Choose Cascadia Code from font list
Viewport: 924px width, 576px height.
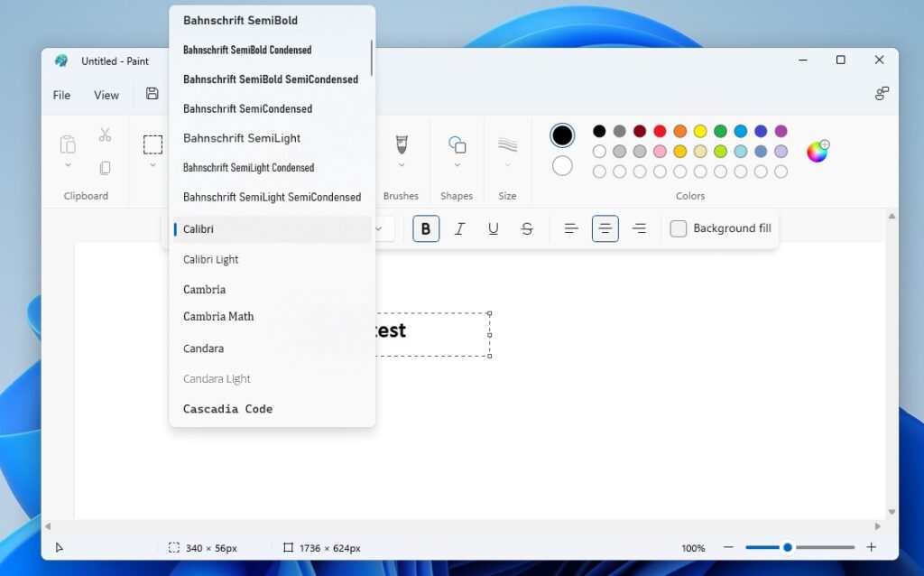pyautogui.click(x=227, y=409)
